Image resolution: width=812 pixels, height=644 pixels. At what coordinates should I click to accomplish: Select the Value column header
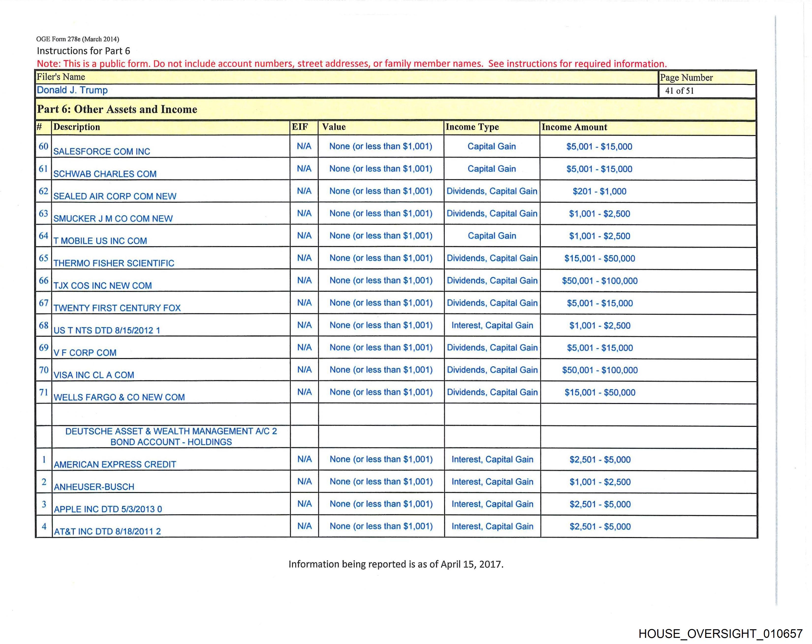point(334,127)
